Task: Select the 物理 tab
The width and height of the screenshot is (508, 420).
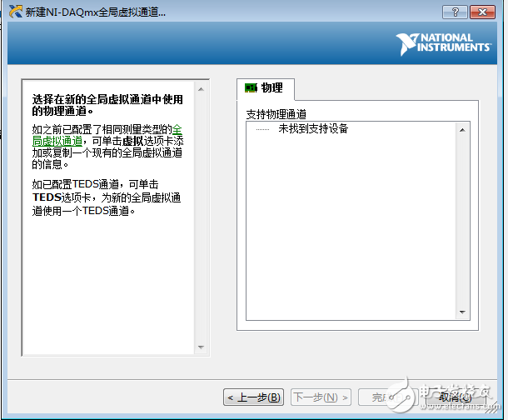Action: tap(266, 88)
